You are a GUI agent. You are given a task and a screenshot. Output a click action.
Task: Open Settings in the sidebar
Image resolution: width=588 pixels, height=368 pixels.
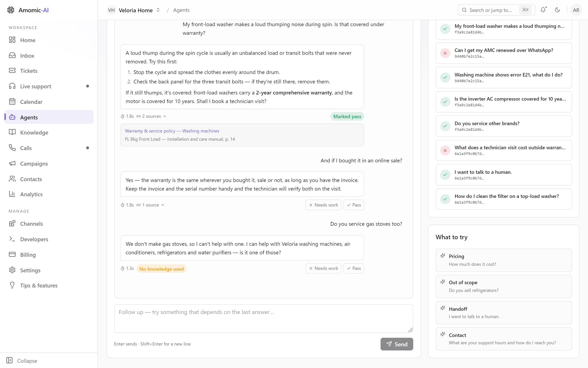pyautogui.click(x=49, y=270)
